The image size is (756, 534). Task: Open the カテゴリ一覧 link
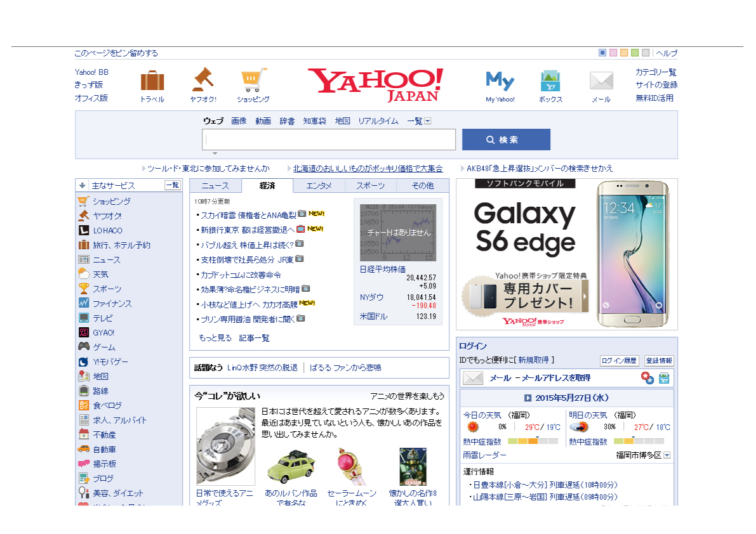click(656, 72)
